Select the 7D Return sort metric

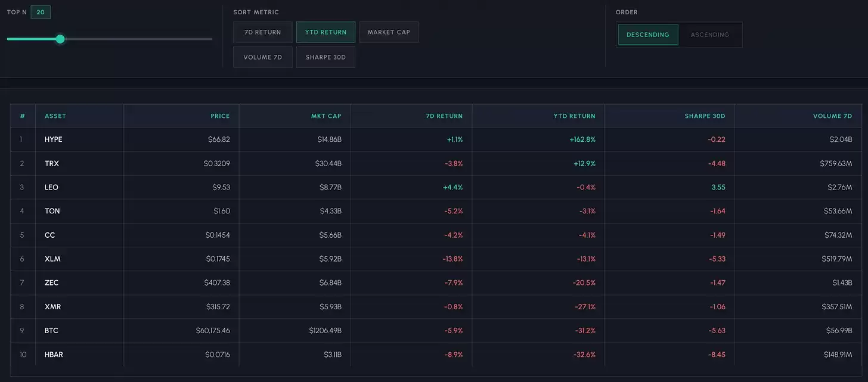click(263, 32)
